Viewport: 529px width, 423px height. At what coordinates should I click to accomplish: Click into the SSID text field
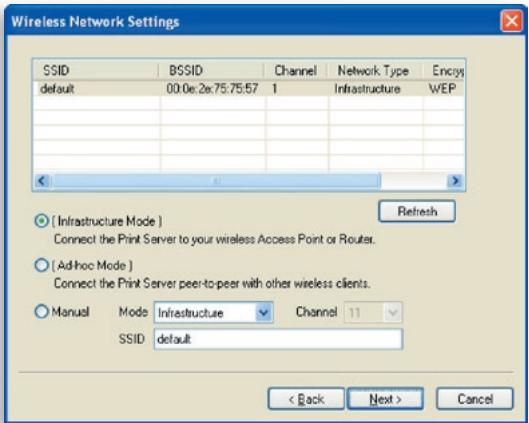[x=278, y=339]
